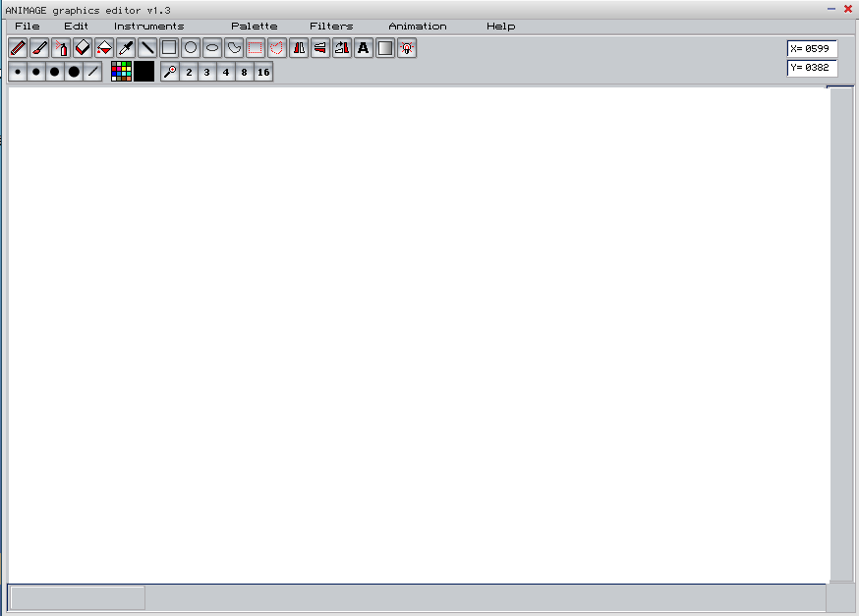Viewport: 859px width, 616px height.
Task: Click the black current color swatch
Action: (144, 72)
